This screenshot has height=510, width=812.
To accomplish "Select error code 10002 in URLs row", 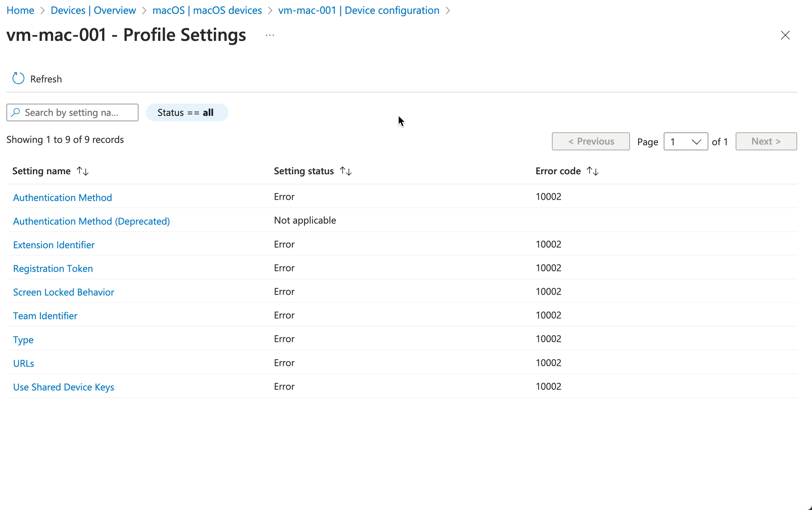I will (x=549, y=362).
